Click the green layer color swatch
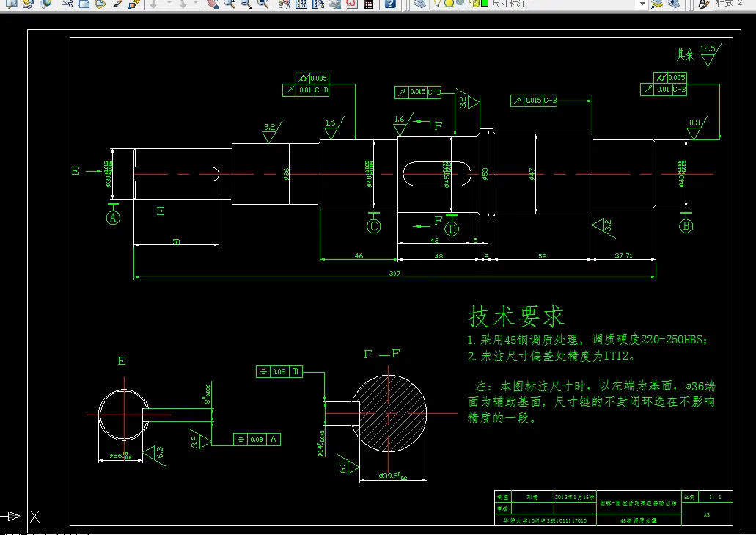The height and width of the screenshot is (535, 756). click(485, 3)
